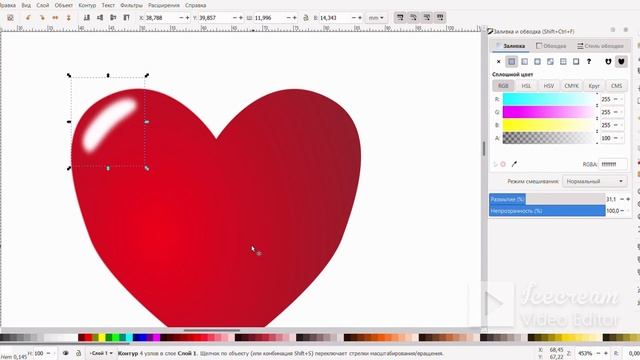The height and width of the screenshot is (360, 640).
Task: Open the Объект menu
Action: tap(64, 5)
